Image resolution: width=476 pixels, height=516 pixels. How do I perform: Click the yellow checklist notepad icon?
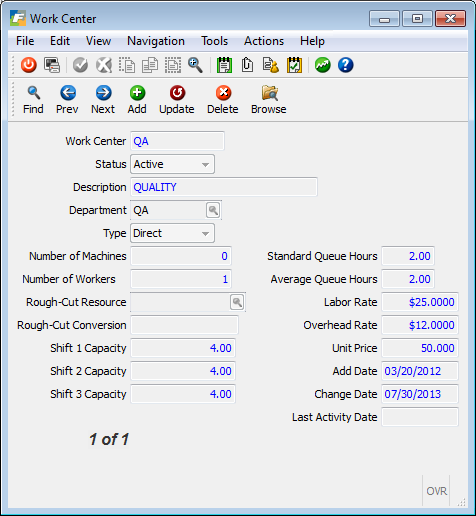tap(294, 65)
